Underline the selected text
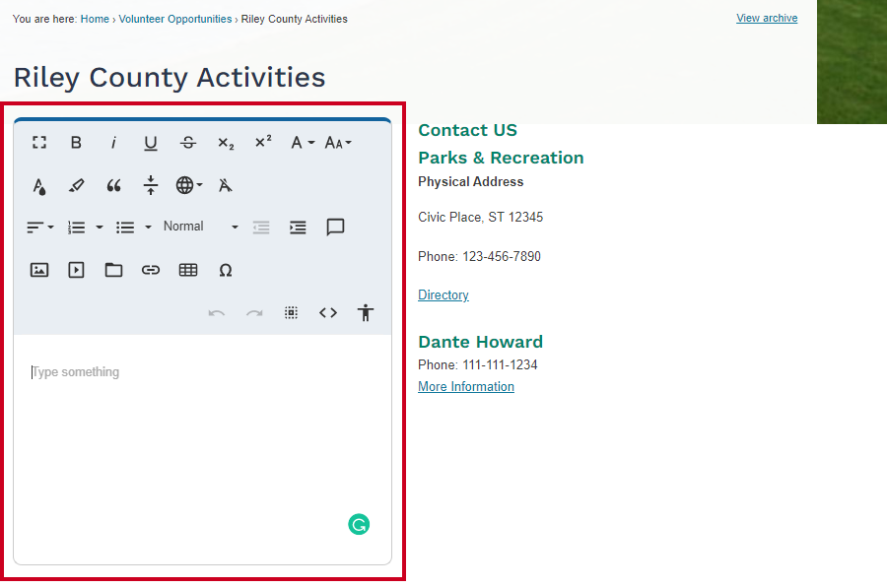The height and width of the screenshot is (588, 887). (151, 143)
